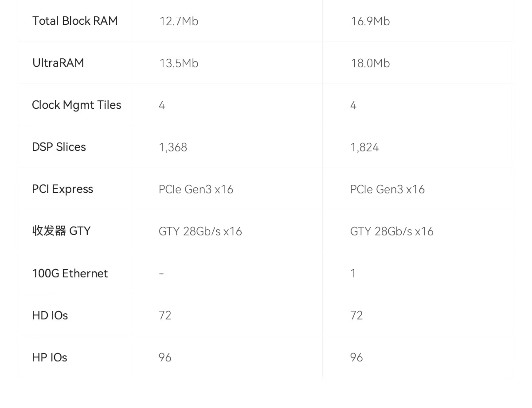Select the UltraRAM row label
This screenshot has height=408, width=532.
pos(58,63)
